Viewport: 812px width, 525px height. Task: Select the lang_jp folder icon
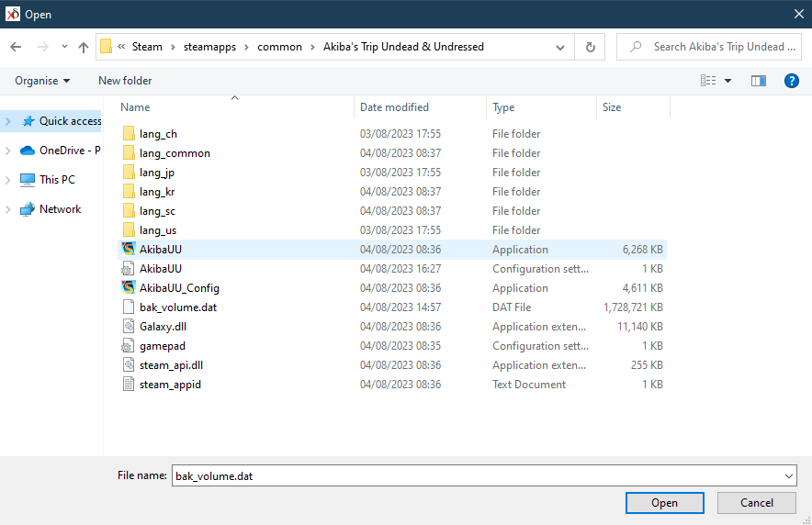[129, 172]
